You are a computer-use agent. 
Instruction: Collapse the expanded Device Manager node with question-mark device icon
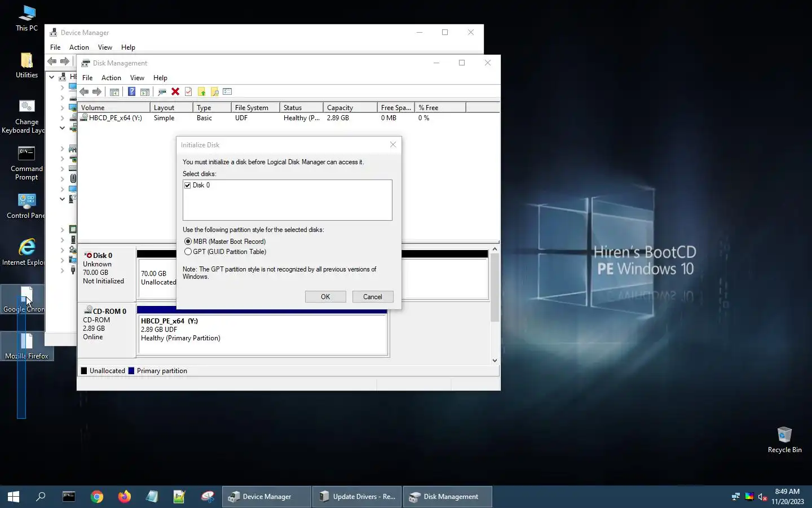click(x=62, y=199)
